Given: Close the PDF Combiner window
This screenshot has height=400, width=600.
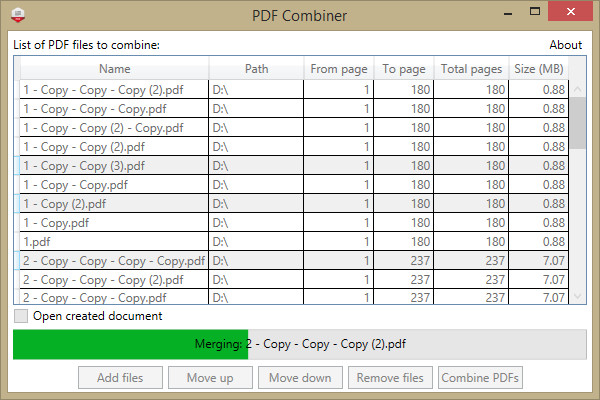Looking at the screenshot, I should click(x=570, y=11).
